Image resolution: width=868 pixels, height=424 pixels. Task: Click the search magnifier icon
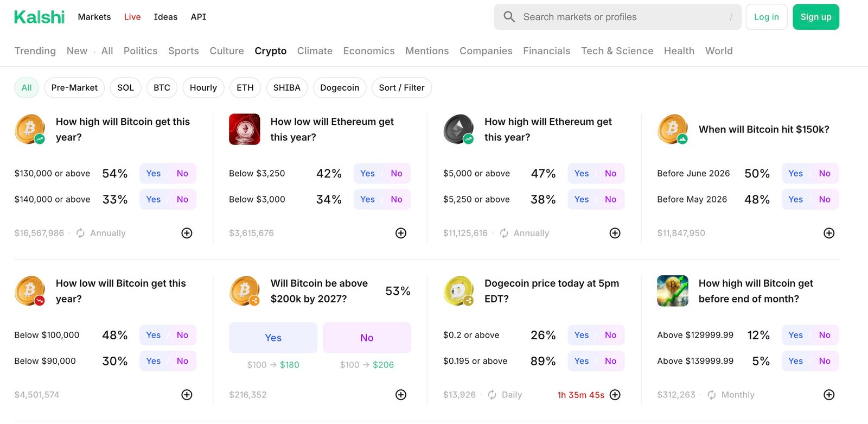(509, 17)
